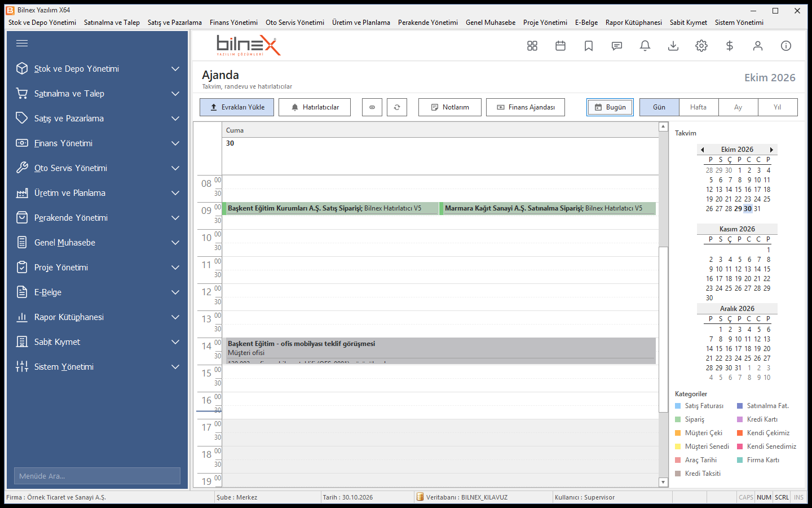This screenshot has height=508, width=812.
Task: Open the calendar icon in header
Action: click(x=561, y=46)
